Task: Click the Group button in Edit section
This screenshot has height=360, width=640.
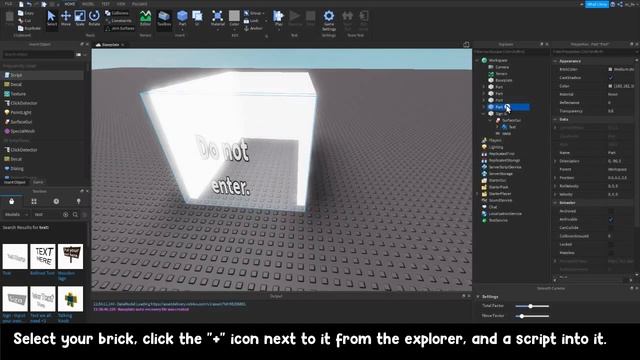Action: (x=253, y=13)
